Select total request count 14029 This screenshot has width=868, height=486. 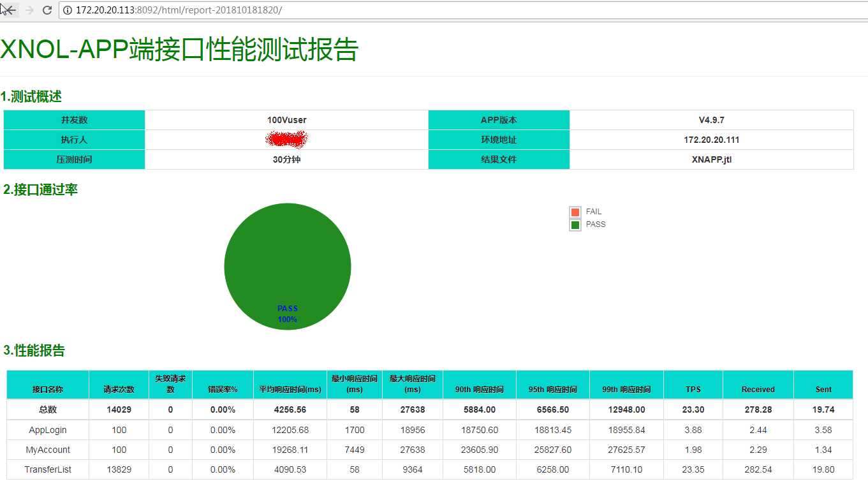[119, 409]
